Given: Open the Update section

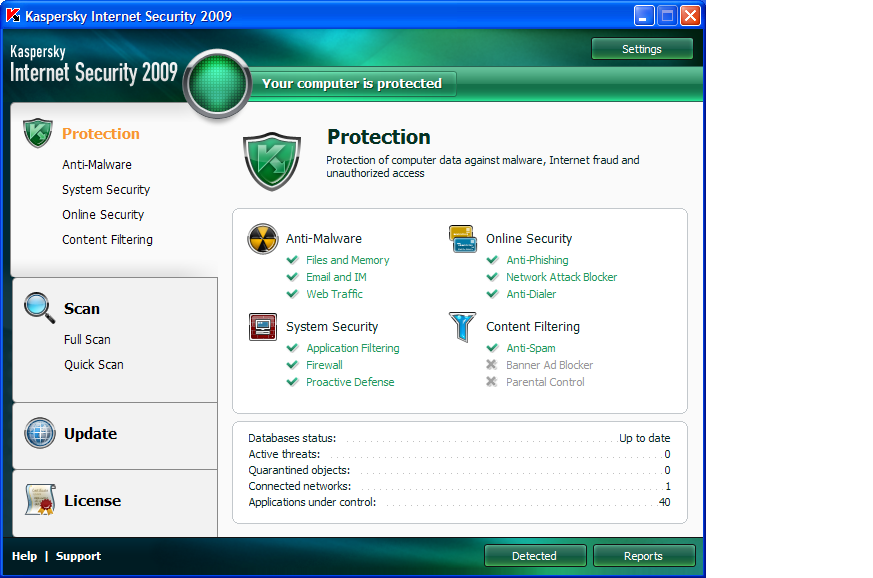Looking at the screenshot, I should 90,434.
